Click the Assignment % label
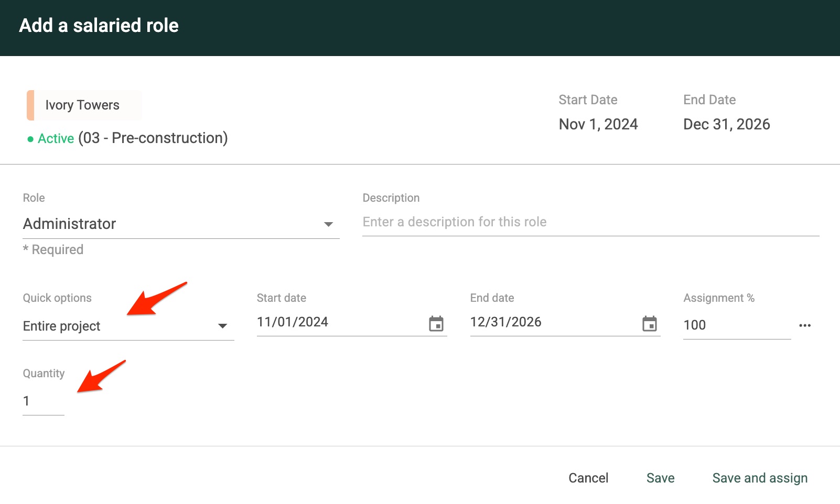Screen dimensions: 840x504 719,298
